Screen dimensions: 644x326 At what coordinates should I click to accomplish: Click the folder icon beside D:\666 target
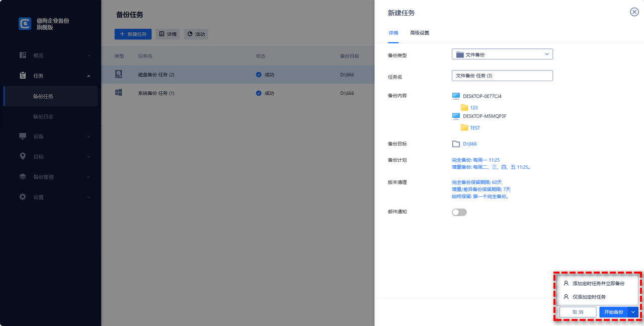point(456,144)
